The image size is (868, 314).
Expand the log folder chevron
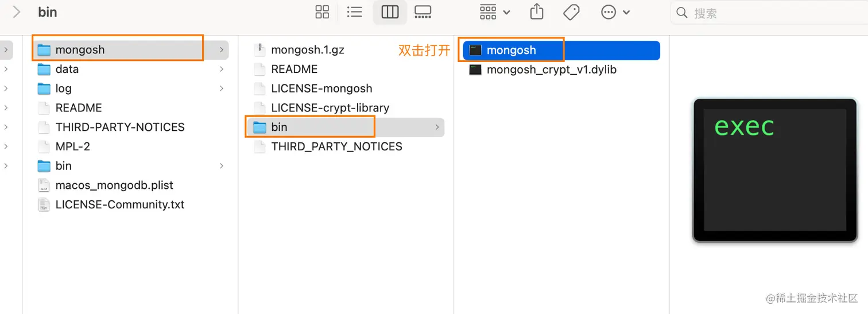coord(222,88)
